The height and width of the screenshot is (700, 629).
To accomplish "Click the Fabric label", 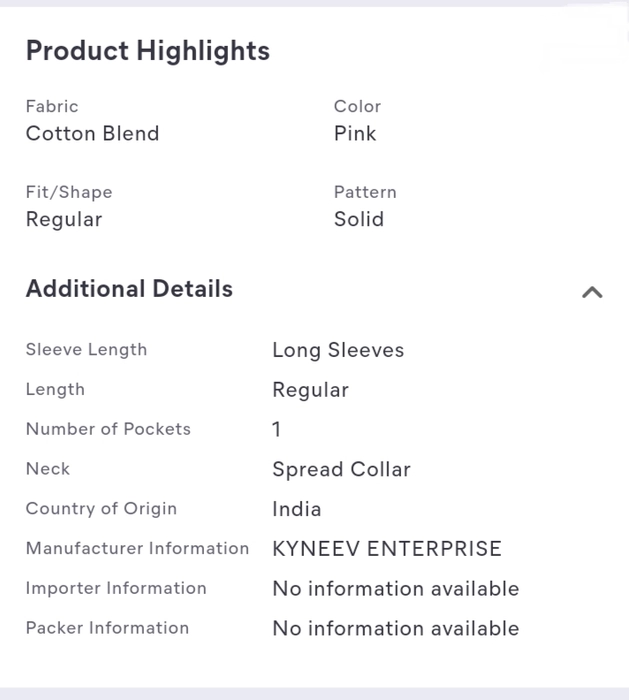I will (52, 107).
